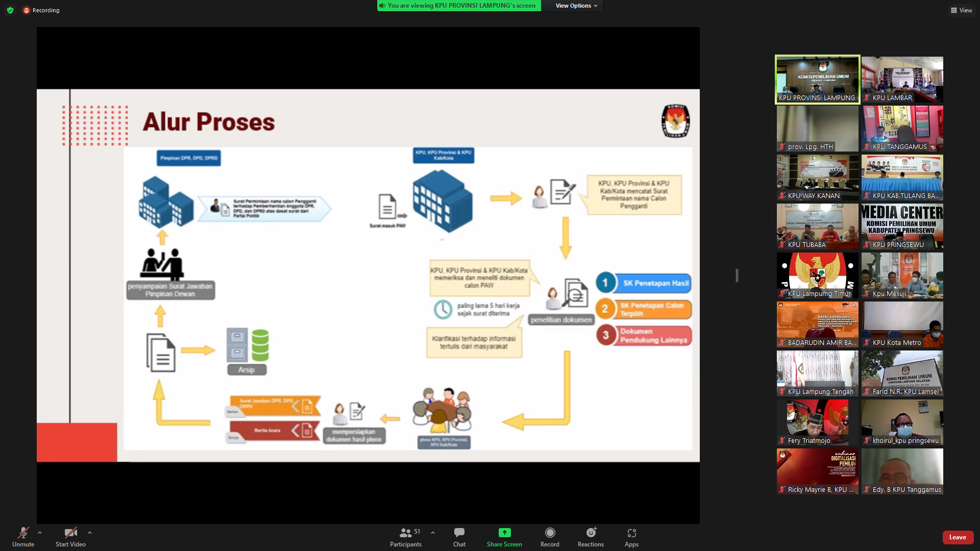Click the encryption shield icon
Screen dimensions: 980x551
(10, 10)
